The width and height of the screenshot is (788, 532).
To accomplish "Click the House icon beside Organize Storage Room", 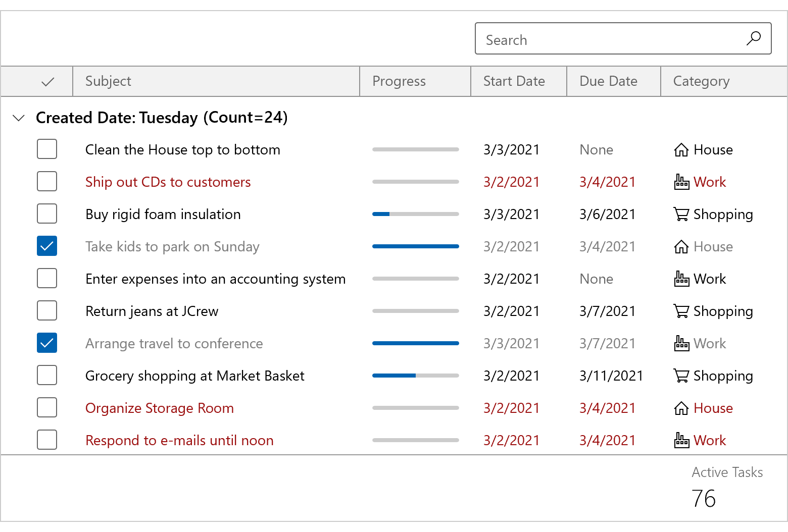I will point(681,408).
